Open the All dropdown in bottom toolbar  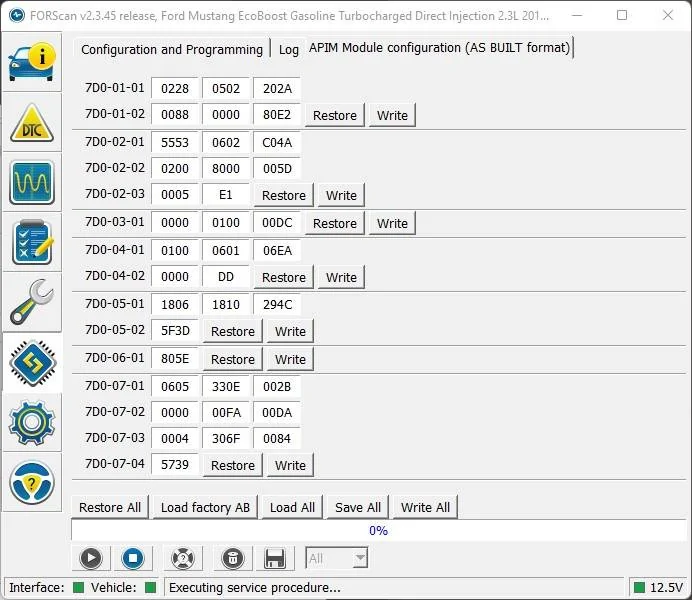(x=336, y=558)
